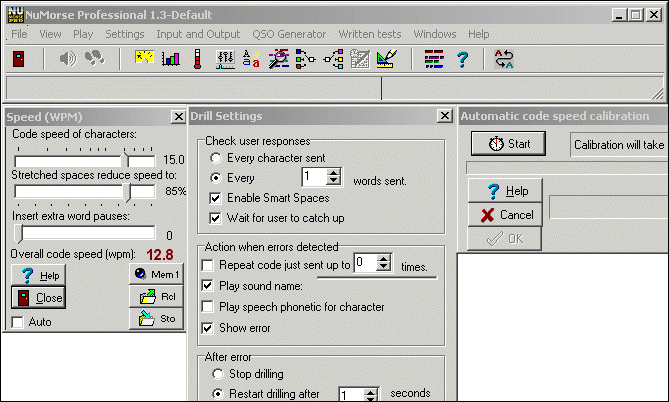Image resolution: width=669 pixels, height=402 pixels.
Task: Click the restart seconds number field
Action: click(351, 394)
